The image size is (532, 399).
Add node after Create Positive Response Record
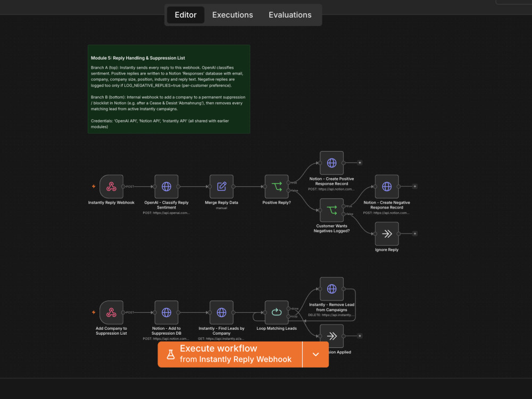point(360,163)
